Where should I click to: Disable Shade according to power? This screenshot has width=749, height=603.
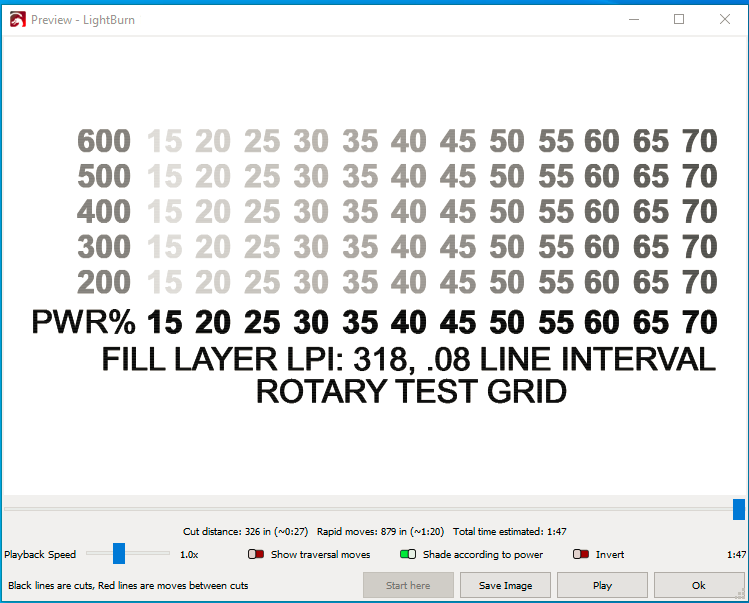click(x=408, y=554)
